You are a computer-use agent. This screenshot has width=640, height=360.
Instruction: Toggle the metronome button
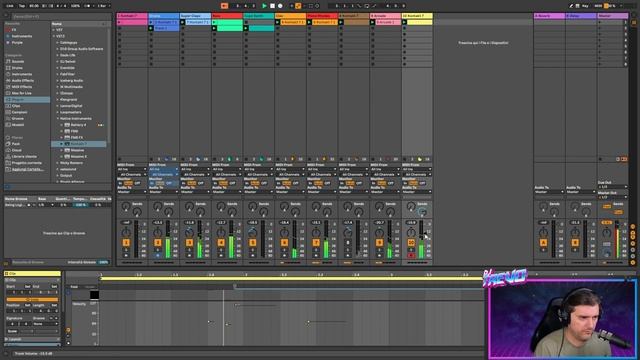(88, 6)
